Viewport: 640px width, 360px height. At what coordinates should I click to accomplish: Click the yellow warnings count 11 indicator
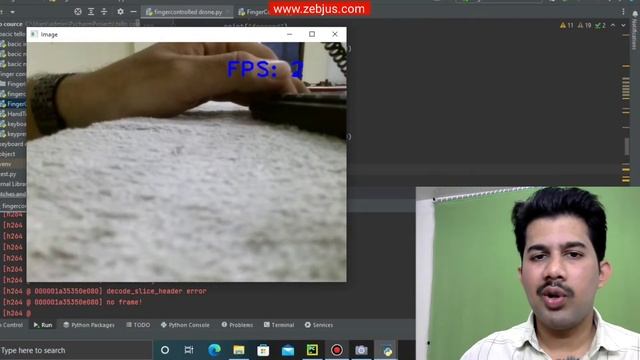coord(567,25)
